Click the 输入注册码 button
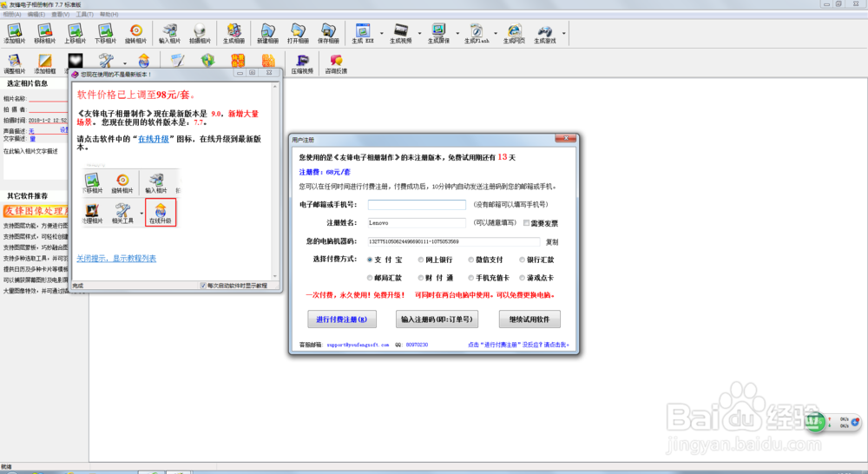The image size is (868, 474). click(x=437, y=319)
